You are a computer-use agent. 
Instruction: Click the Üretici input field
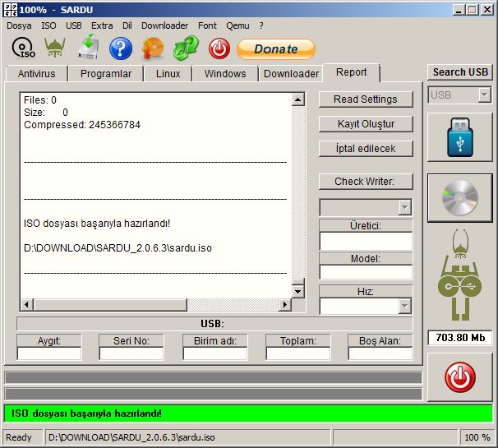point(366,241)
